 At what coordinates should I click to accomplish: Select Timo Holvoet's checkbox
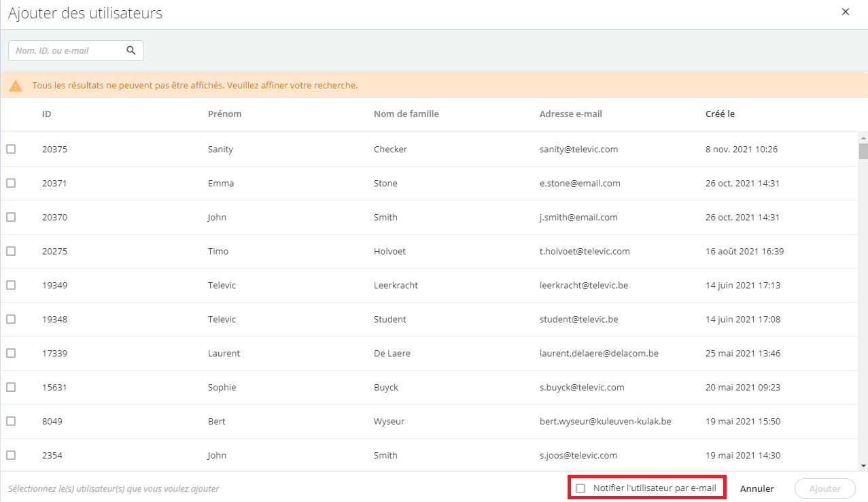[x=11, y=251]
